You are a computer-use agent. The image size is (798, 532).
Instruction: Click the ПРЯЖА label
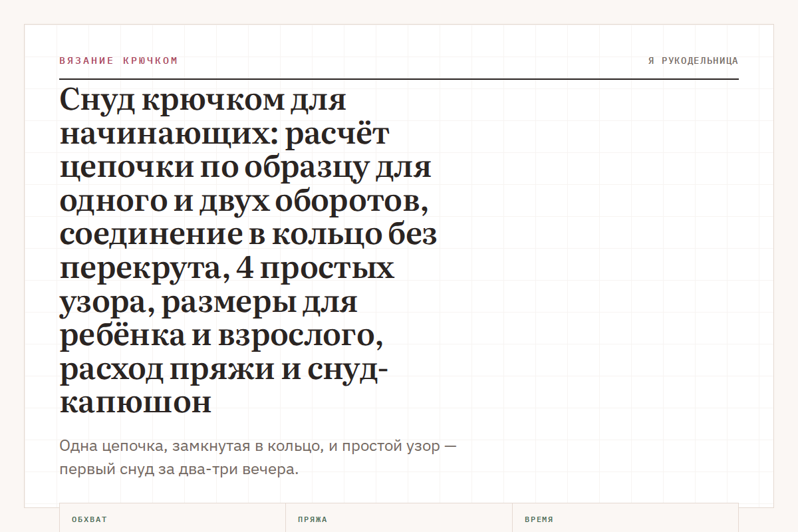tap(313, 519)
